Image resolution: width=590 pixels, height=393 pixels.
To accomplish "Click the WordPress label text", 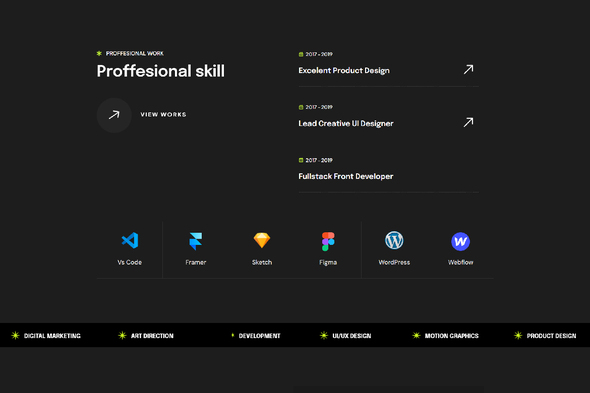I will tap(394, 262).
